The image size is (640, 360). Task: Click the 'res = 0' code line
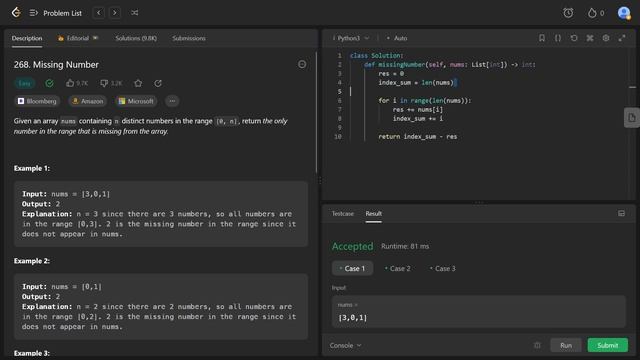click(x=391, y=74)
